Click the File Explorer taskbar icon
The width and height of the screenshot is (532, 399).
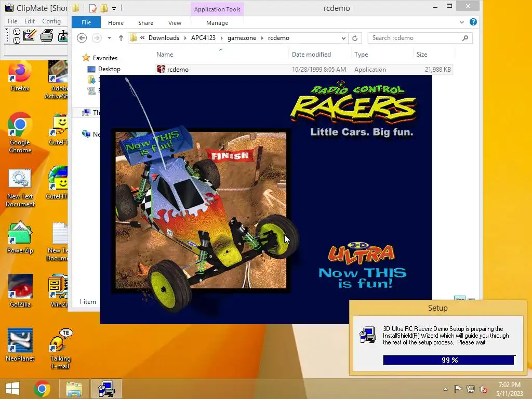(x=74, y=389)
